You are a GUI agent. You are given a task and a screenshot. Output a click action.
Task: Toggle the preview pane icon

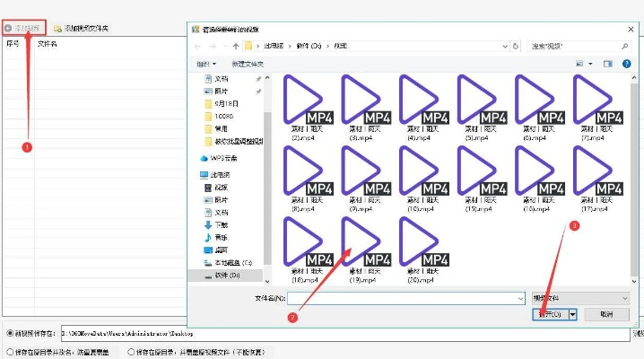click(x=607, y=64)
